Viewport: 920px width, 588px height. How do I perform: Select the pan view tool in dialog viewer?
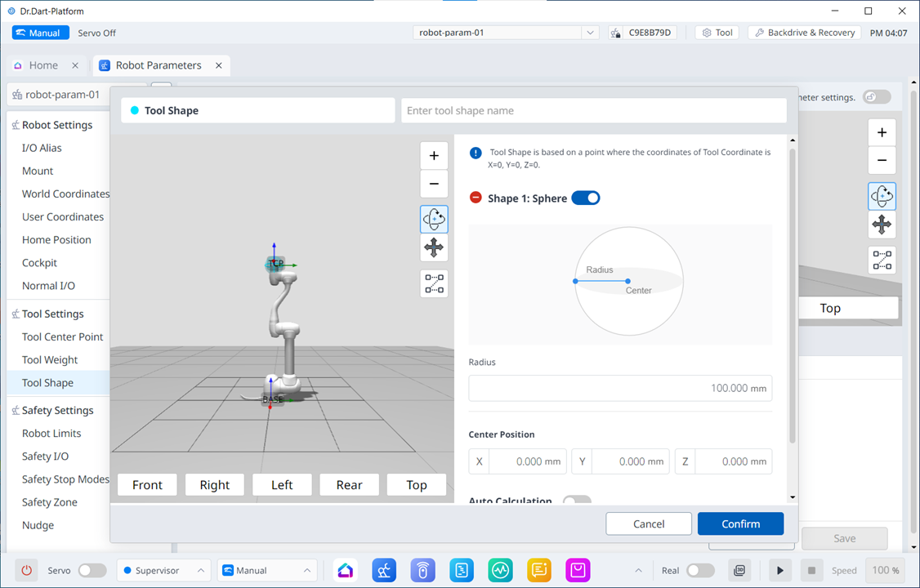pos(434,247)
